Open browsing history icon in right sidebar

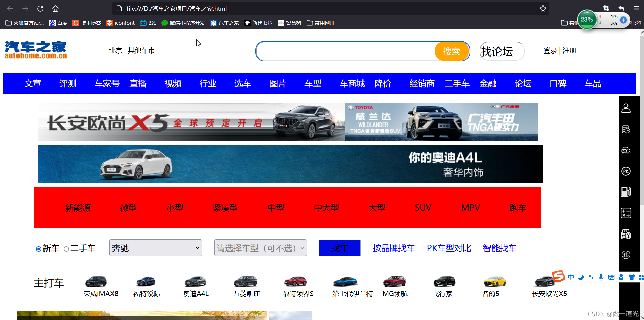(626, 129)
